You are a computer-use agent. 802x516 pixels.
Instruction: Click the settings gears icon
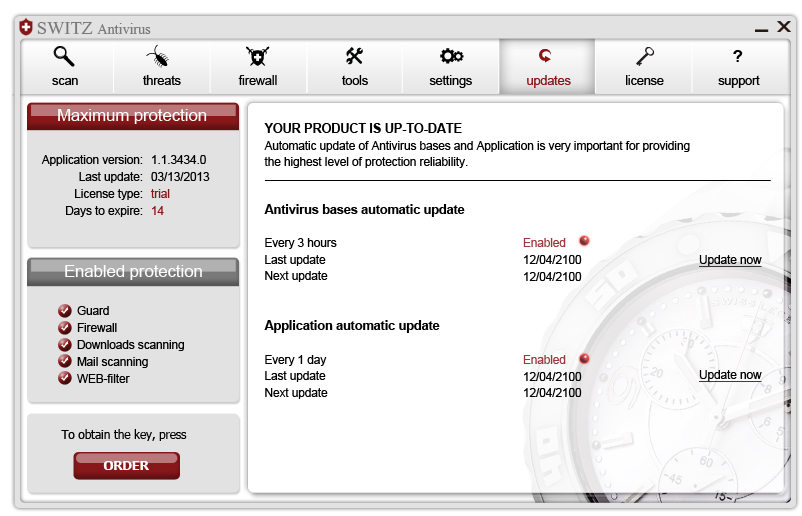point(451,56)
